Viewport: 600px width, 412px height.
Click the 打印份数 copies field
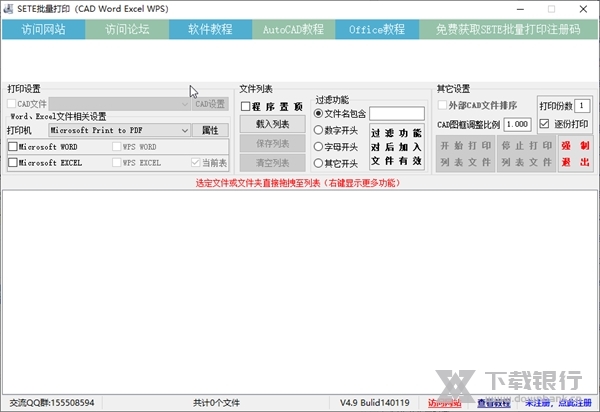point(582,106)
